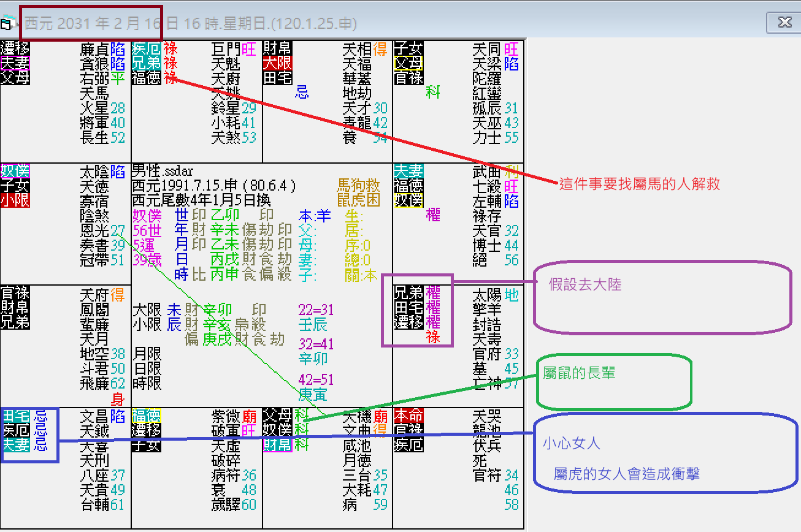Click the star 八座 beside number 37

[95, 474]
